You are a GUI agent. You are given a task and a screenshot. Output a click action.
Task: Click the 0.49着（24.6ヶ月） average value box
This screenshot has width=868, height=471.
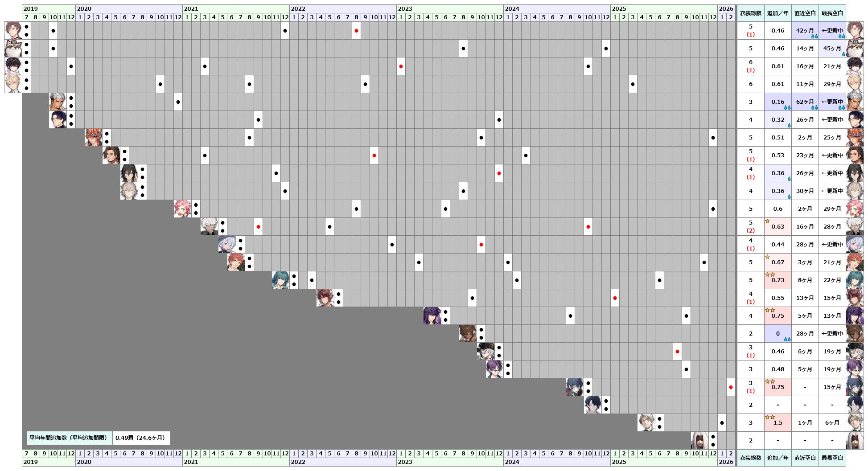click(x=141, y=438)
